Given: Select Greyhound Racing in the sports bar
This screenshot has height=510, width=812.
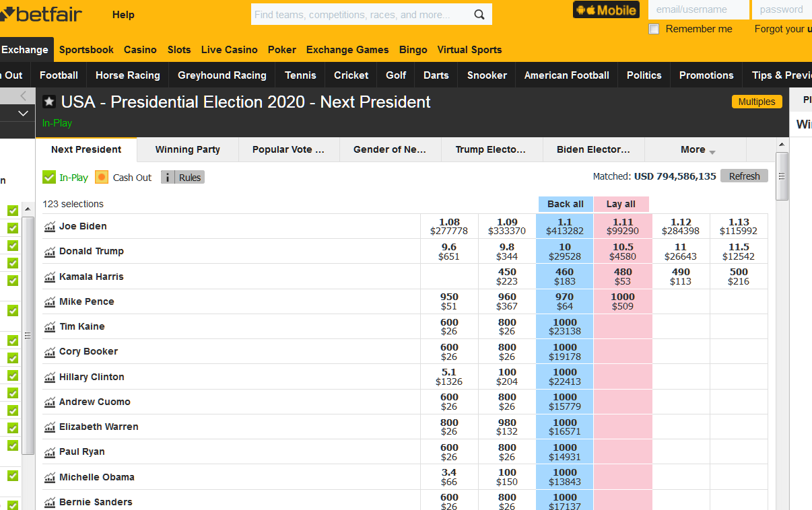Looking at the screenshot, I should click(222, 75).
